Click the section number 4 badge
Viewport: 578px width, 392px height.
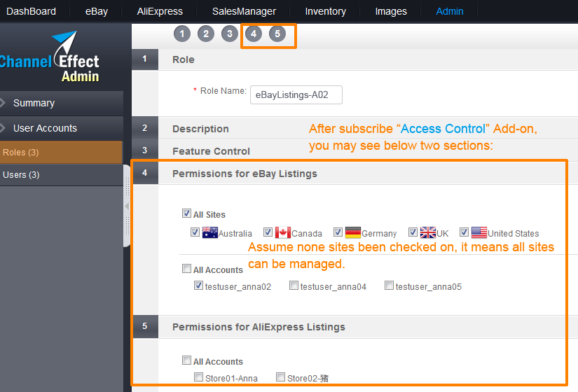tap(145, 173)
